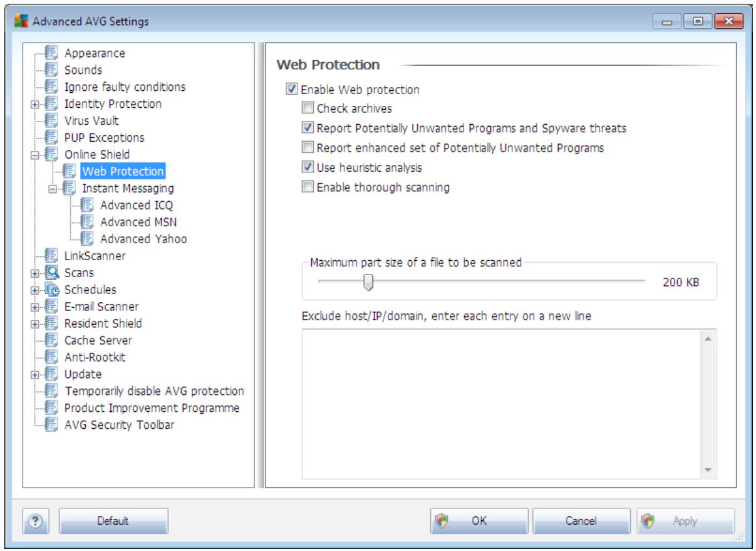Check Report enhanced set of Potentially Unwanted Programs
Screen dimensions: 756x551
(x=307, y=148)
